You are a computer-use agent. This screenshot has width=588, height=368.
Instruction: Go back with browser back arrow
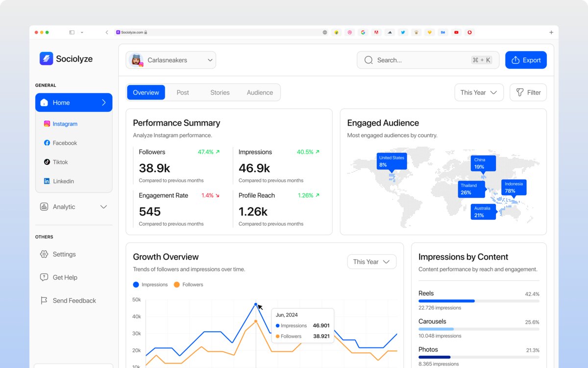pos(107,32)
